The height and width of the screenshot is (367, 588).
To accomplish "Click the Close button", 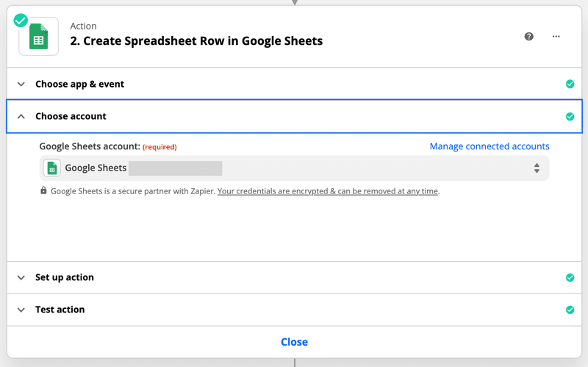I will (x=295, y=342).
